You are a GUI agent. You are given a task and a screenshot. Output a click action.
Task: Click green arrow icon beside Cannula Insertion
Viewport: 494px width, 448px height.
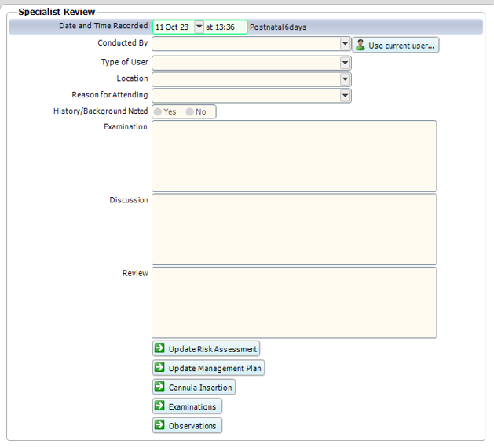point(159,387)
